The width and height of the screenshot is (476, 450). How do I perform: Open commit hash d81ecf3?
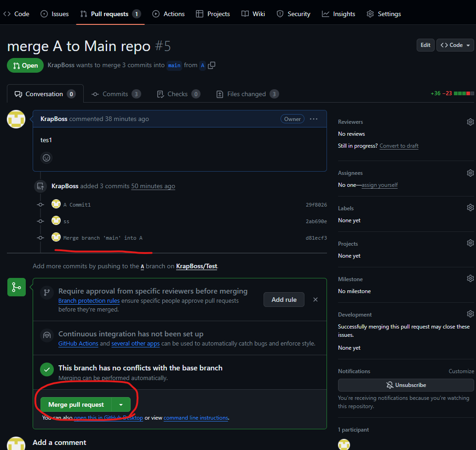(316, 238)
